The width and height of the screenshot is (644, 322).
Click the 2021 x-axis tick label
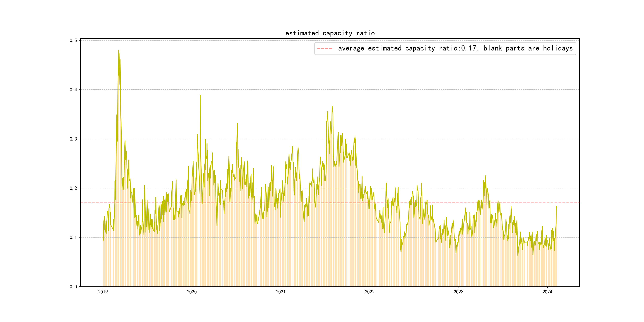281,292
